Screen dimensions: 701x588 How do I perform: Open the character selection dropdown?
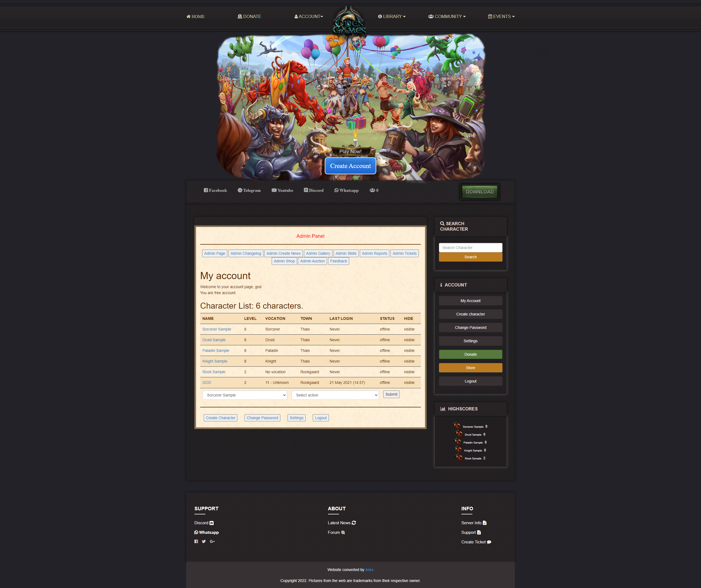(245, 395)
